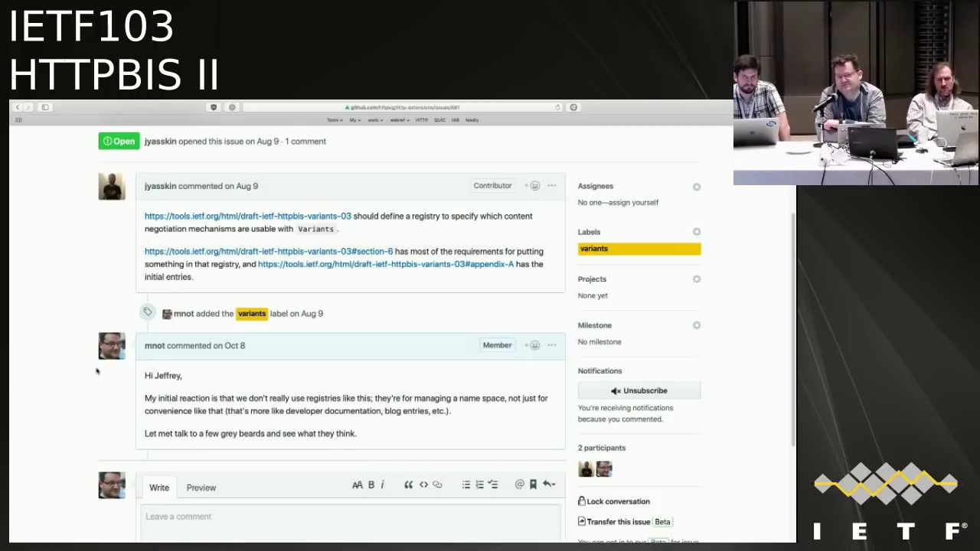Open the variants-03#section-6 link
This screenshot has width=980, height=551.
tap(269, 252)
